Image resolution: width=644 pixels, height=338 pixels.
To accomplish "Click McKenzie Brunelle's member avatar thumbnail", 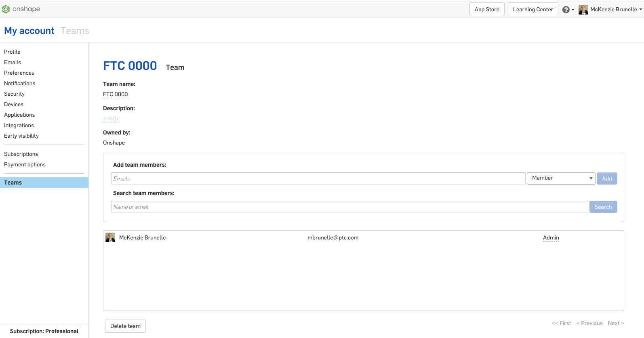I will pos(110,237).
